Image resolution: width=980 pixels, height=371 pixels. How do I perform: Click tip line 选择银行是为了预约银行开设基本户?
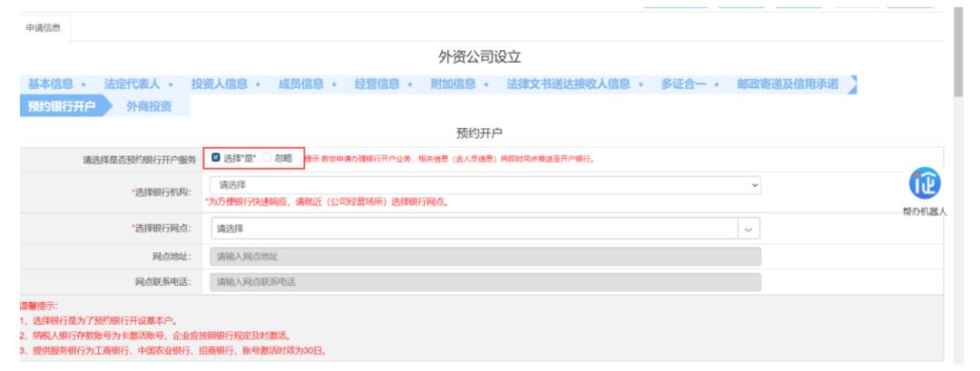[99, 321]
